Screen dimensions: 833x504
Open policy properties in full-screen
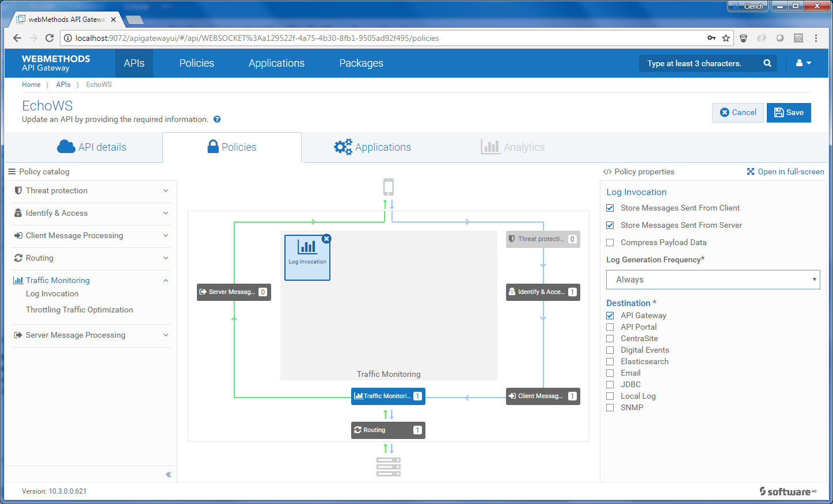click(x=785, y=172)
